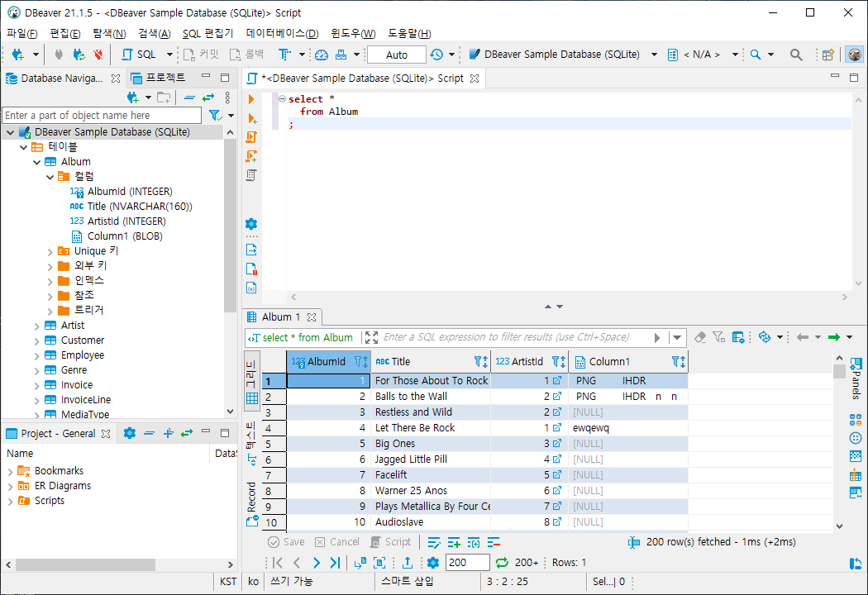Click the 커밋 (Commit) button
Viewport: 868px width, 595px height.
[x=202, y=55]
